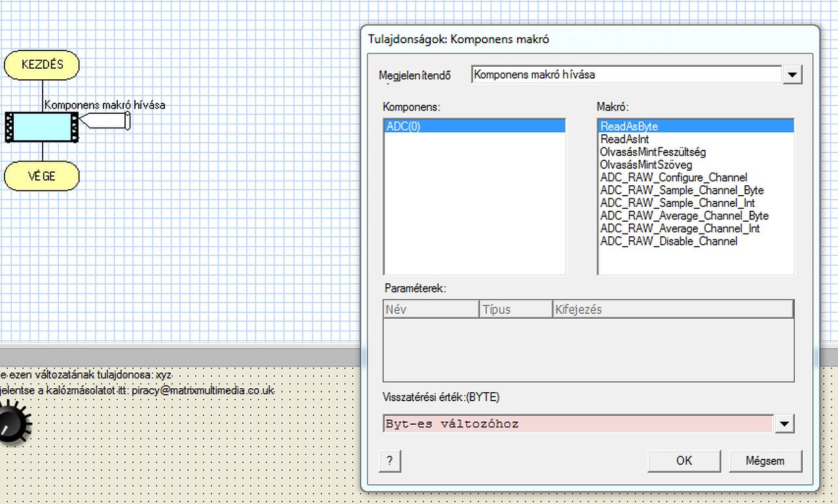Click the Név column header

tap(431, 310)
